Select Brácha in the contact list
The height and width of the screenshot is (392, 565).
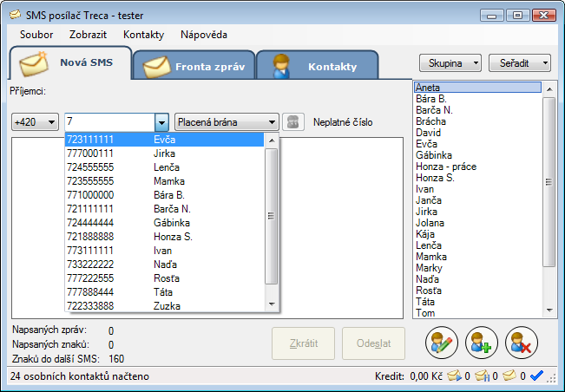click(x=478, y=121)
